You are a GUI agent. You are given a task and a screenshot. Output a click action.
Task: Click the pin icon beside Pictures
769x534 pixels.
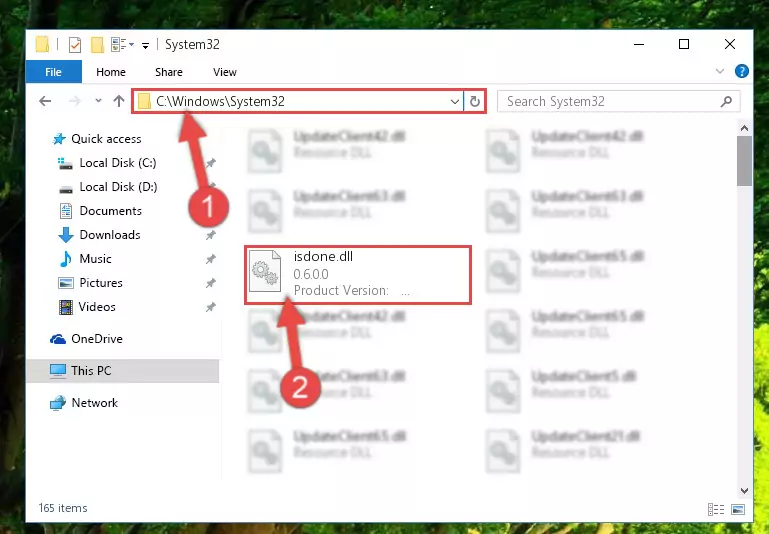click(210, 283)
